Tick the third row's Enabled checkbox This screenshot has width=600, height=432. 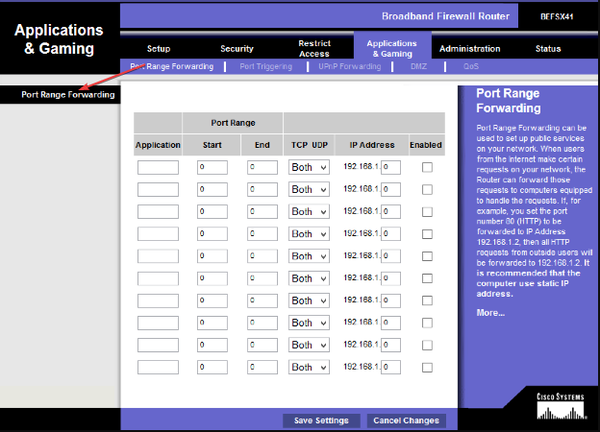(427, 212)
